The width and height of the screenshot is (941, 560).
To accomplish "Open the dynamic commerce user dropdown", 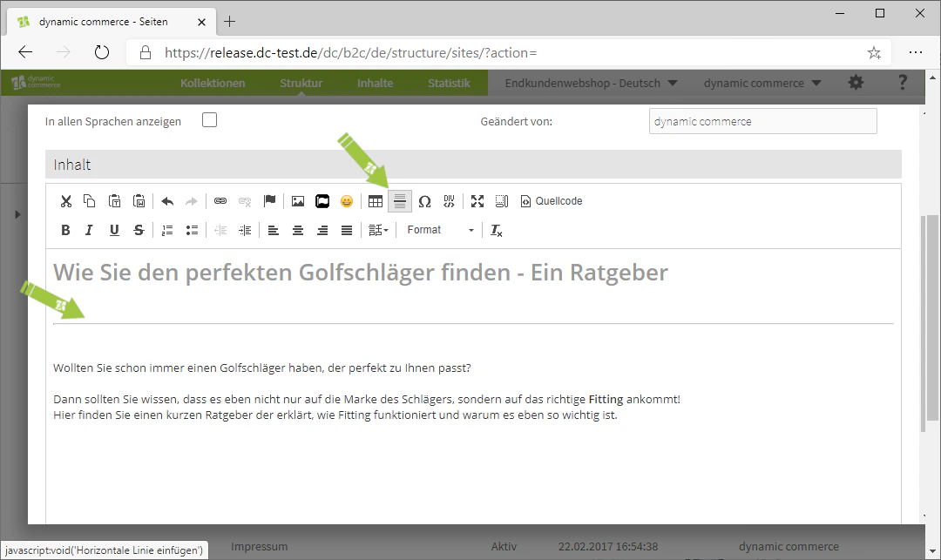I will (762, 84).
